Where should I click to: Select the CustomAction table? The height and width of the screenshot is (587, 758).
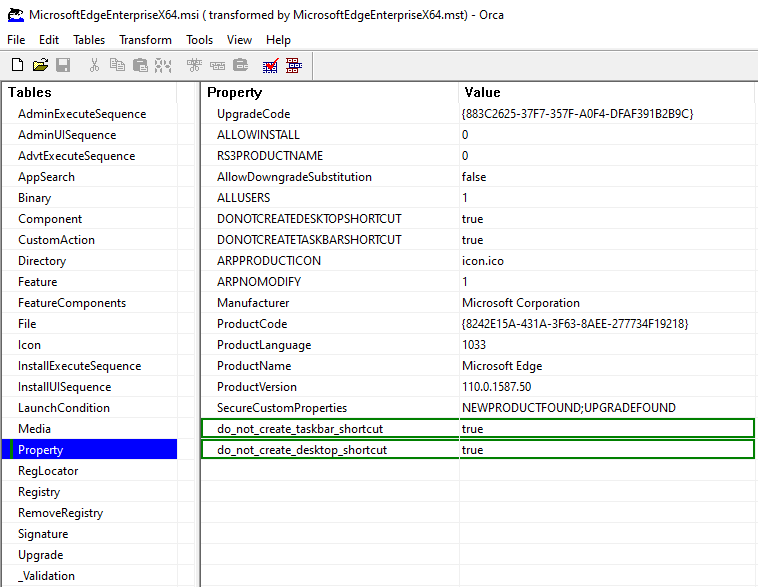pos(57,240)
